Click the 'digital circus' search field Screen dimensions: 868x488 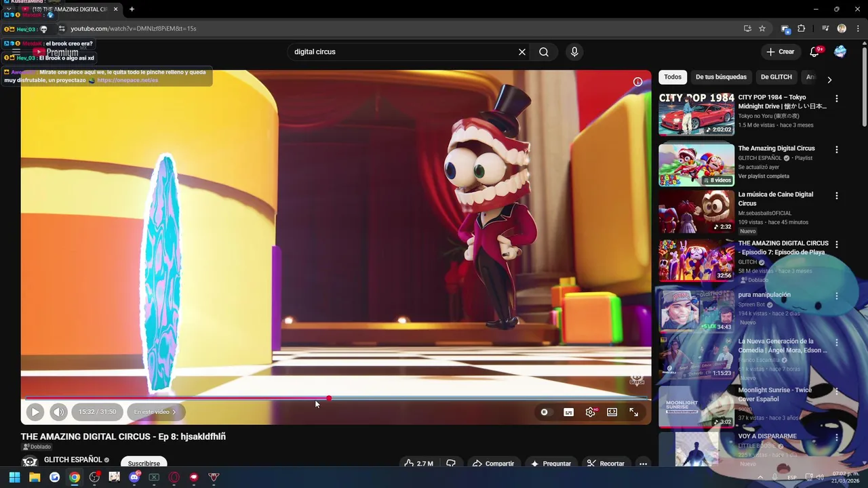point(403,52)
